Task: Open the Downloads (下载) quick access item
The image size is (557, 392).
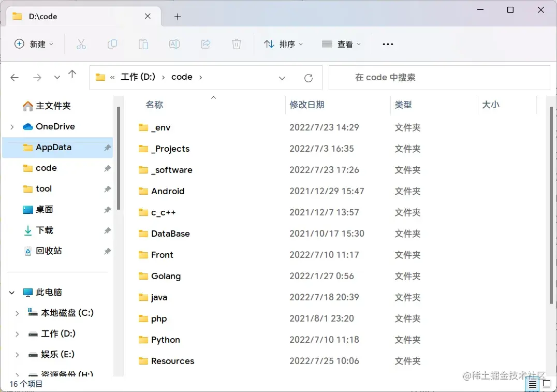Action: (38, 230)
